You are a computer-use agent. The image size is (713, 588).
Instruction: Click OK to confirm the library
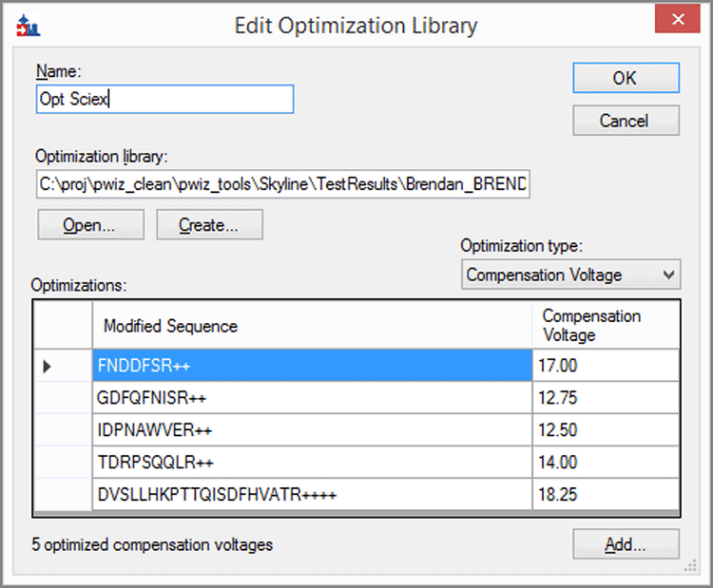click(626, 78)
